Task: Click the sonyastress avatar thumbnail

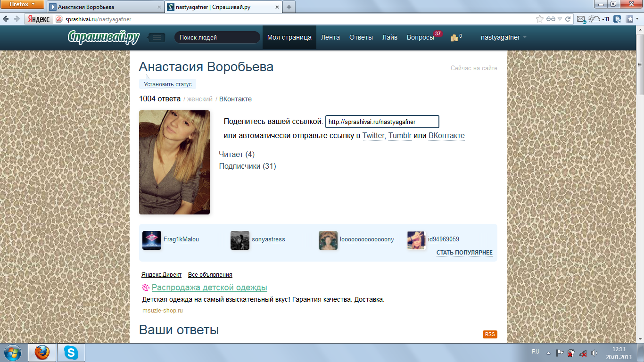Action: [240, 240]
